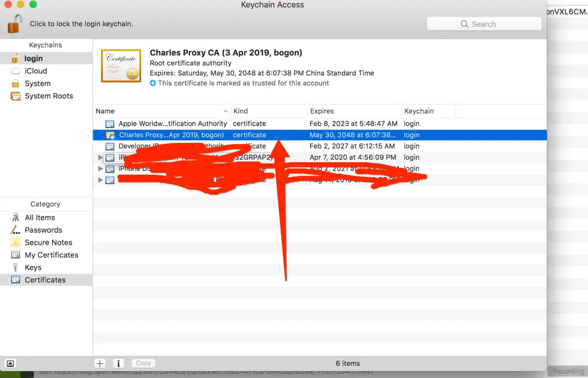Click the blue trusted plus badge
The image size is (588, 378).
[x=153, y=83]
